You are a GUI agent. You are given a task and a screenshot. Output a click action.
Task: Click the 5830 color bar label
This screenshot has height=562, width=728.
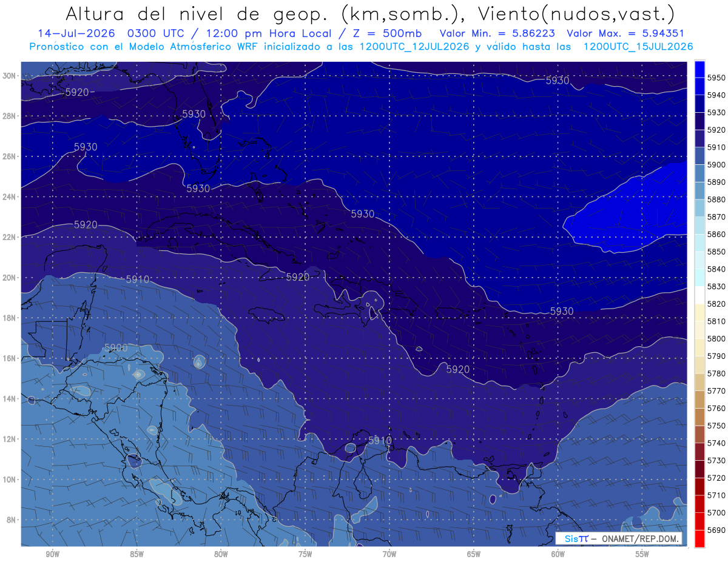click(716, 286)
